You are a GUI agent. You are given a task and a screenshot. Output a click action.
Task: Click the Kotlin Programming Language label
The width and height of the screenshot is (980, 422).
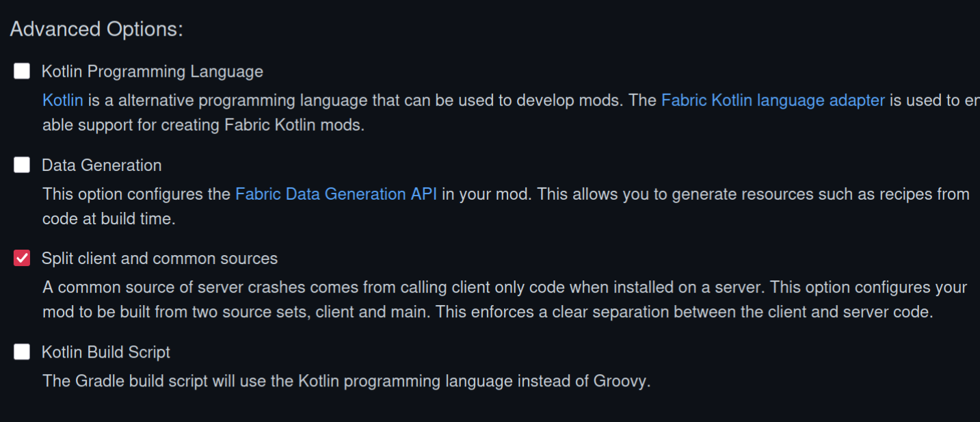152,72
